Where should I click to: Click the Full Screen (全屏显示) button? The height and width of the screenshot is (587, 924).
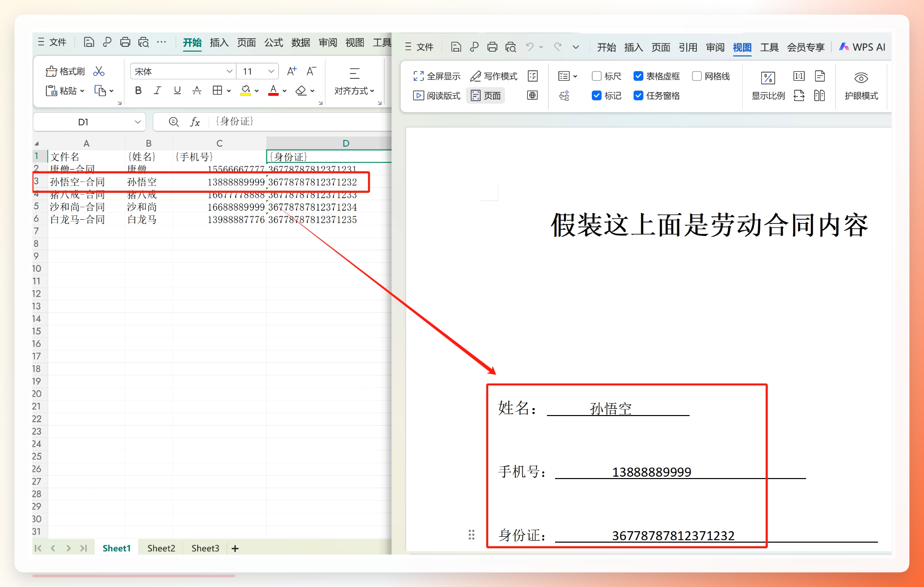[x=437, y=76]
